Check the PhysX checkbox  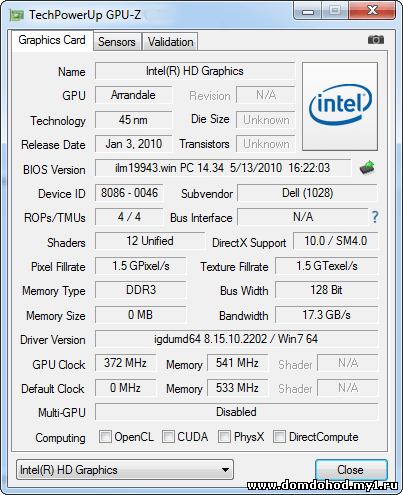[224, 436]
